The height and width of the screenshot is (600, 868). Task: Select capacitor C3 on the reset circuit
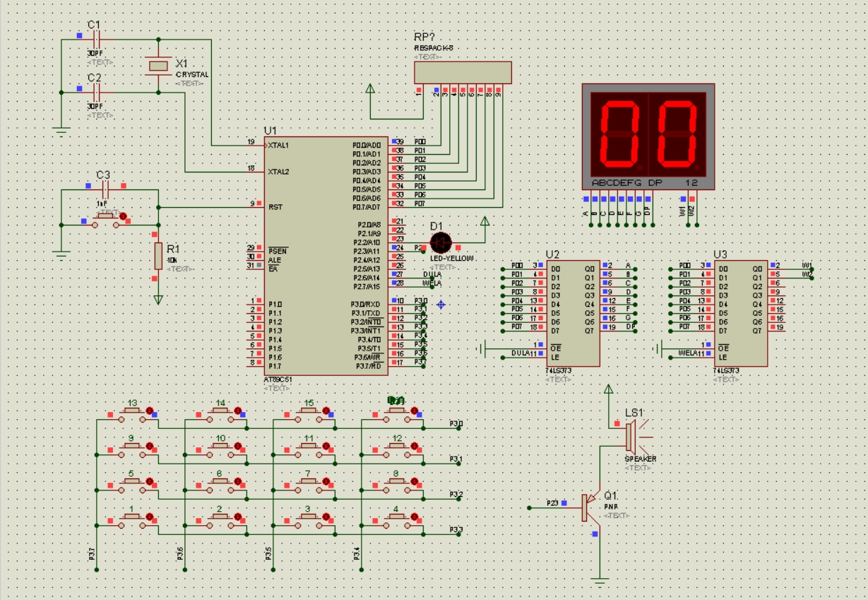(x=106, y=190)
